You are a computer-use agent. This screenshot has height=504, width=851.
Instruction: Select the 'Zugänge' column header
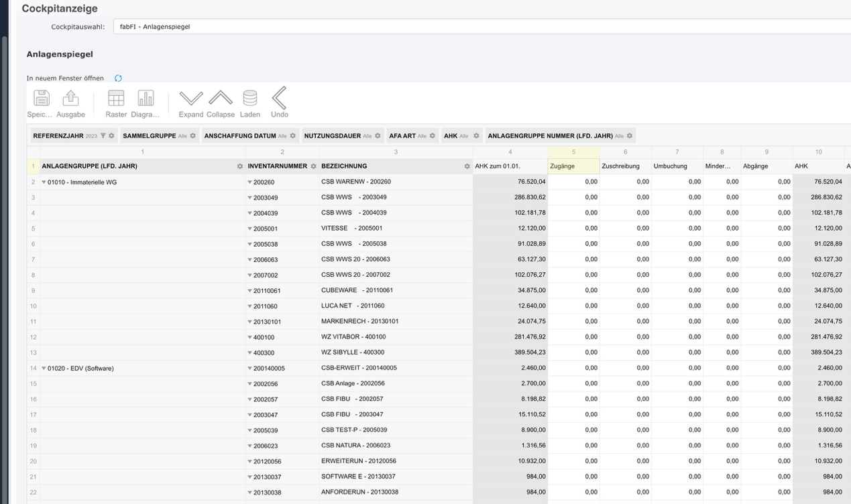point(562,166)
